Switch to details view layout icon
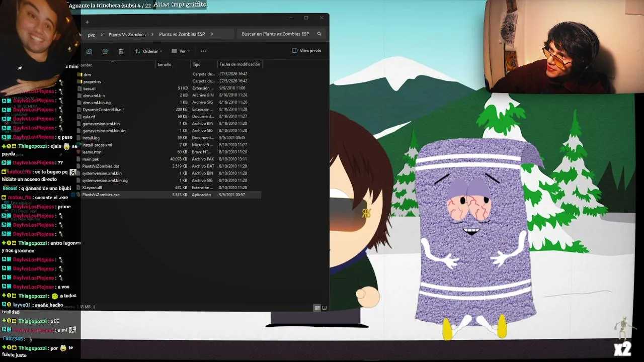The image size is (644, 362). tap(317, 308)
